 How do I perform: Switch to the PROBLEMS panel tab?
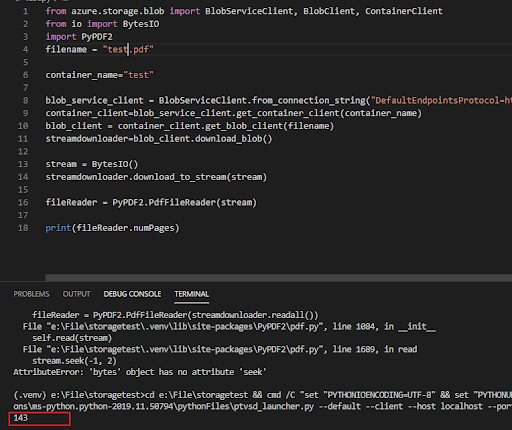tap(31, 294)
